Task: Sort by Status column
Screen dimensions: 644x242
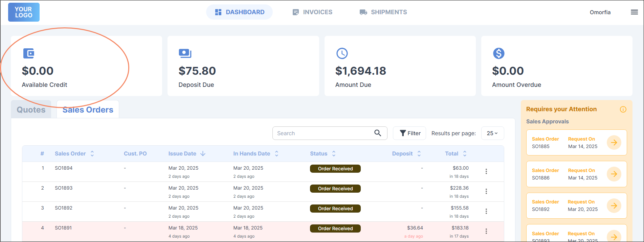Action: point(323,153)
